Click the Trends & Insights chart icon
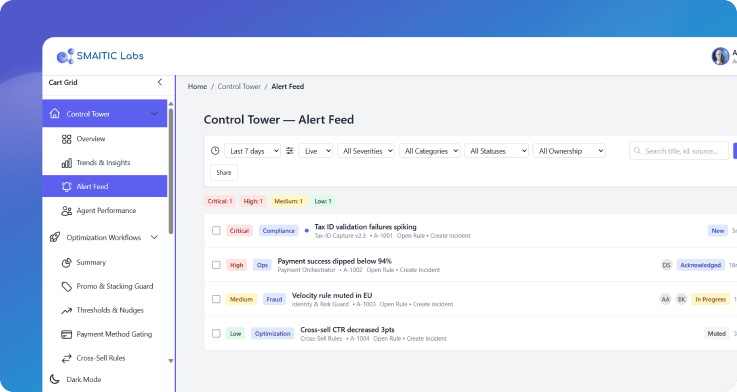The image size is (737, 392). click(x=66, y=163)
